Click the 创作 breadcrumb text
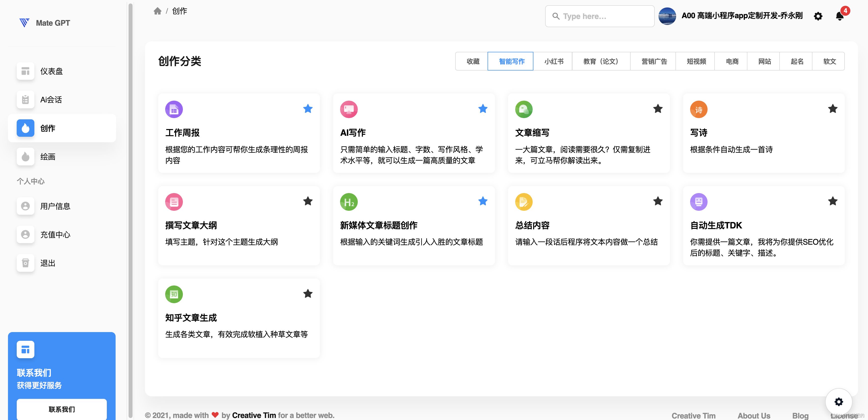 click(x=180, y=11)
